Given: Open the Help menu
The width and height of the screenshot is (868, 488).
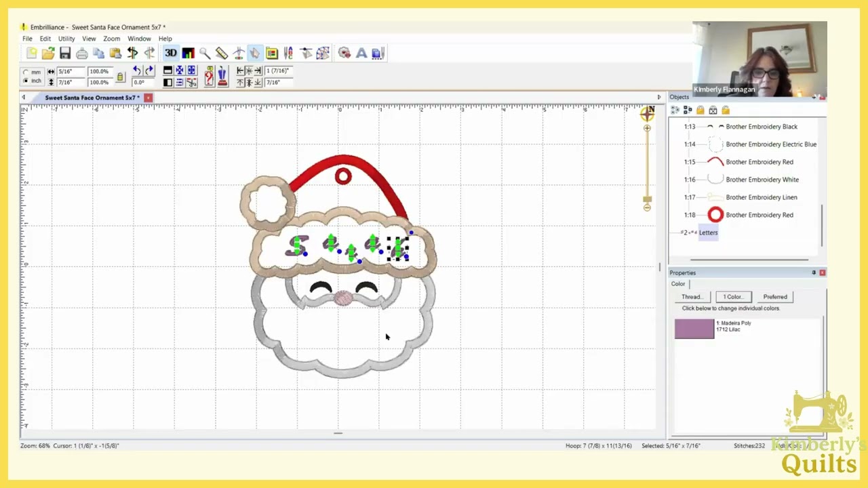Looking at the screenshot, I should 165,39.
